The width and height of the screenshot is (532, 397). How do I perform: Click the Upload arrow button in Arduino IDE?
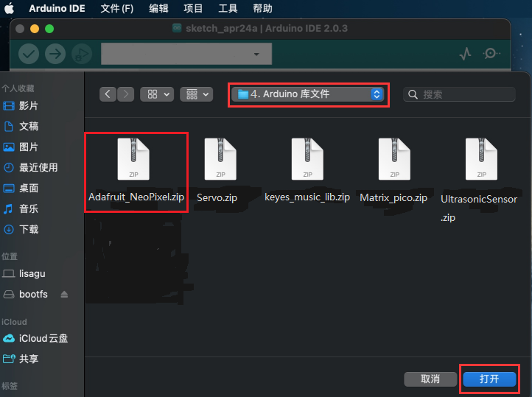[55, 54]
